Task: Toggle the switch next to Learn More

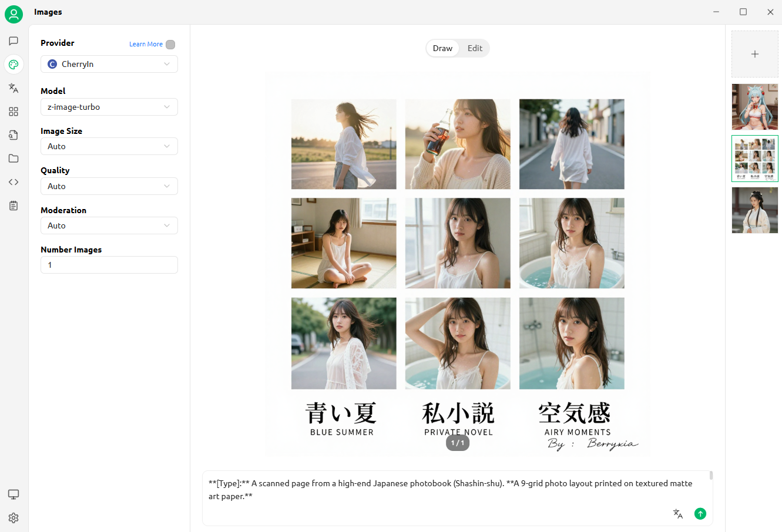Action: pyautogui.click(x=170, y=45)
